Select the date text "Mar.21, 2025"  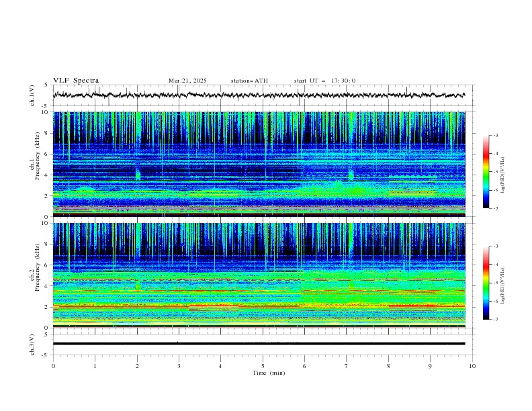187,81
